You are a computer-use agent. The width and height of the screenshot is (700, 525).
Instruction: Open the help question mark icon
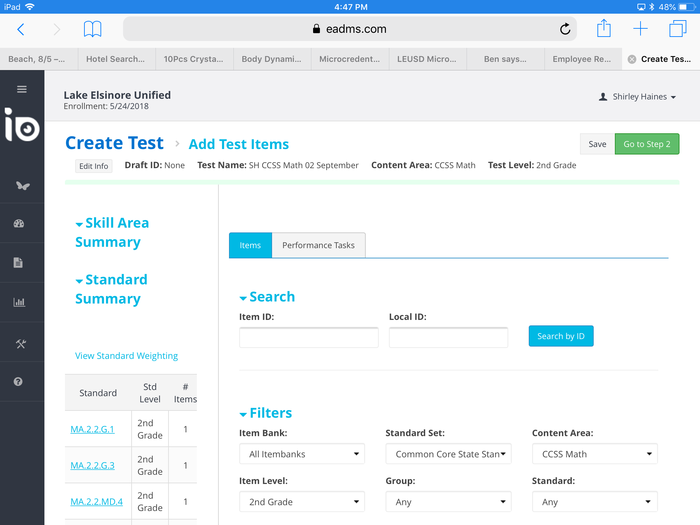pyautogui.click(x=19, y=382)
